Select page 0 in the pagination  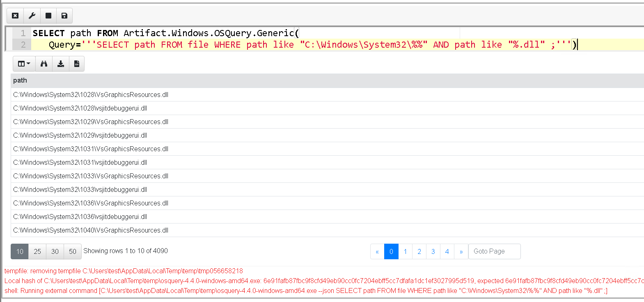coord(391,251)
